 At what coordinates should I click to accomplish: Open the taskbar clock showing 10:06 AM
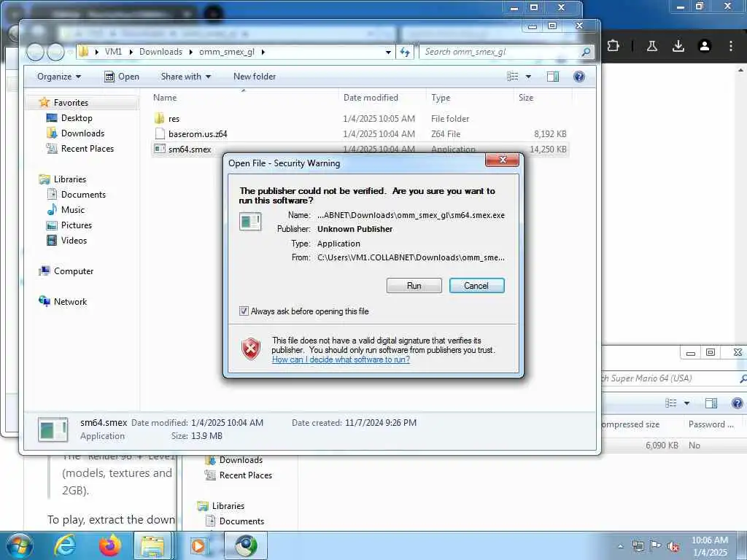tap(710, 546)
